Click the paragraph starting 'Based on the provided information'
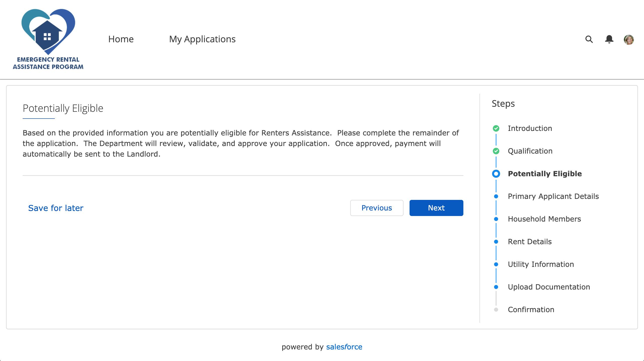 click(241, 143)
